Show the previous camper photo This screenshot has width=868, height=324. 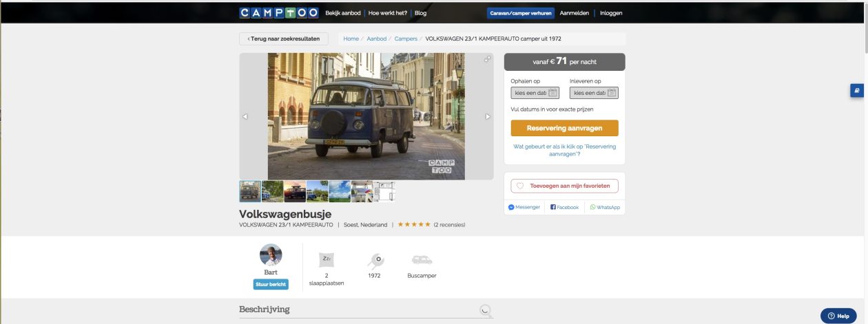[x=245, y=116]
